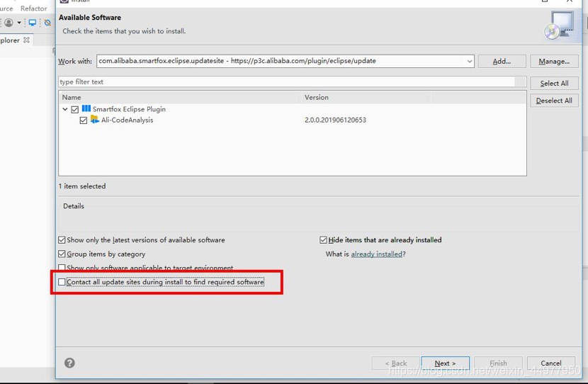This screenshot has width=588, height=384.
Task: Click the '1 item selected' status text
Action: (82, 186)
